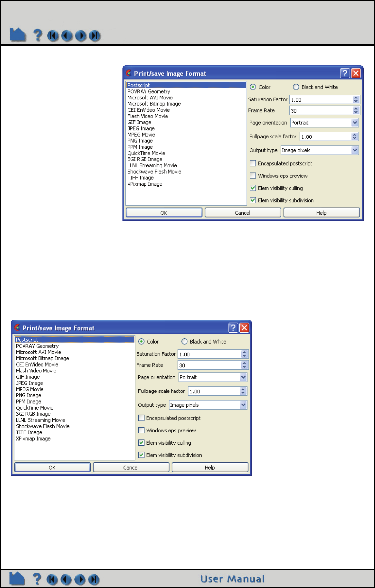Go to first page using top header navigation
375x588 pixels.
point(53,36)
